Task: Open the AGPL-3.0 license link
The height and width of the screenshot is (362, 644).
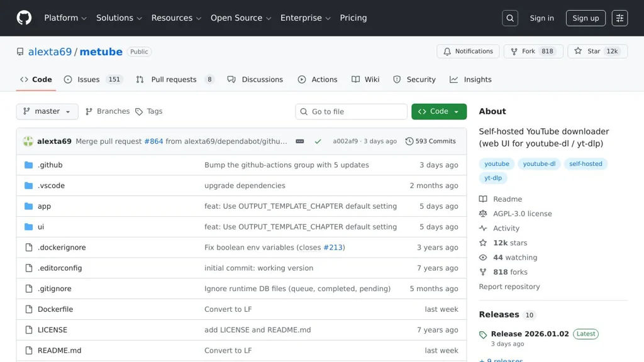Action: tap(522, 214)
